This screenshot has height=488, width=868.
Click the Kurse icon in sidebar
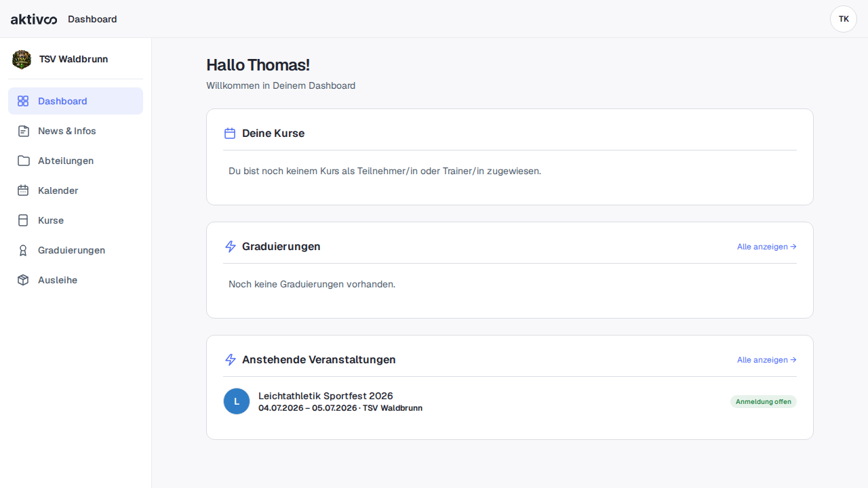click(x=23, y=220)
